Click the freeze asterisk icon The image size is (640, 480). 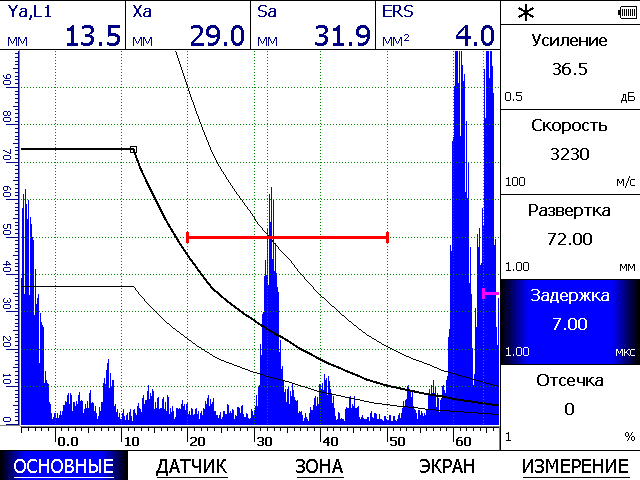[x=526, y=13]
